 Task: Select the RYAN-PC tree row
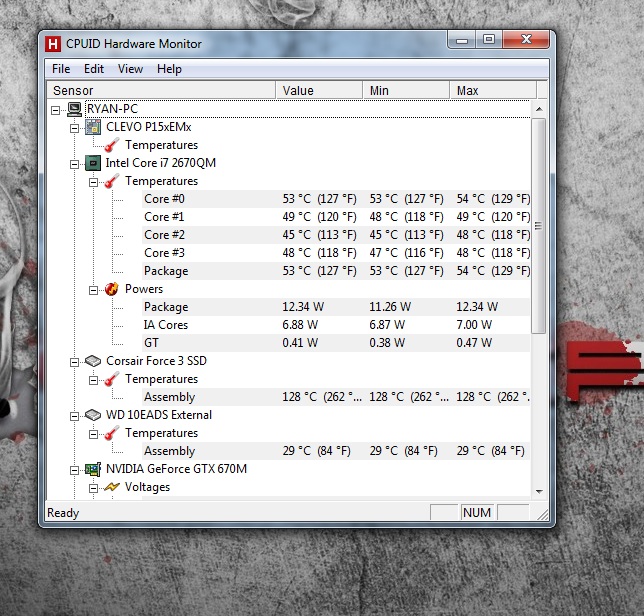307,109
